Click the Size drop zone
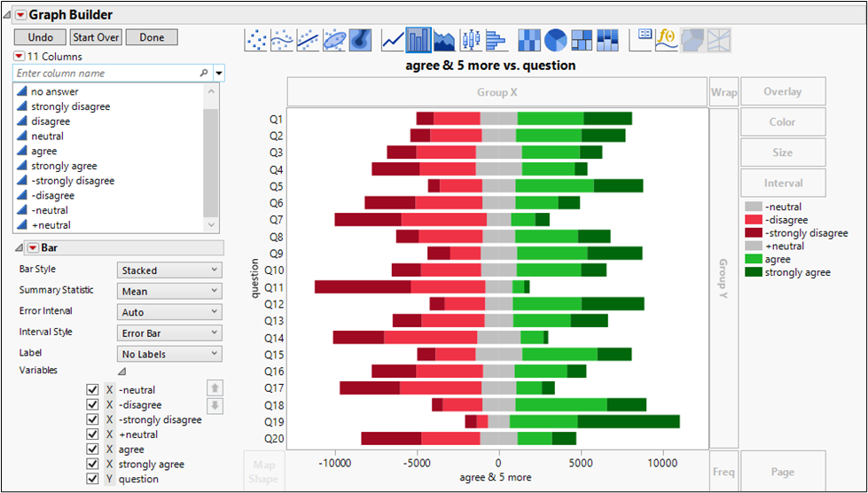 (x=783, y=153)
